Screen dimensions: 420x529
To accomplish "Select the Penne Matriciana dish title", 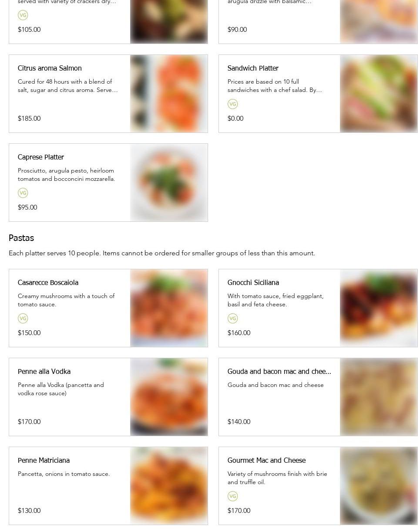I will pyautogui.click(x=44, y=461).
